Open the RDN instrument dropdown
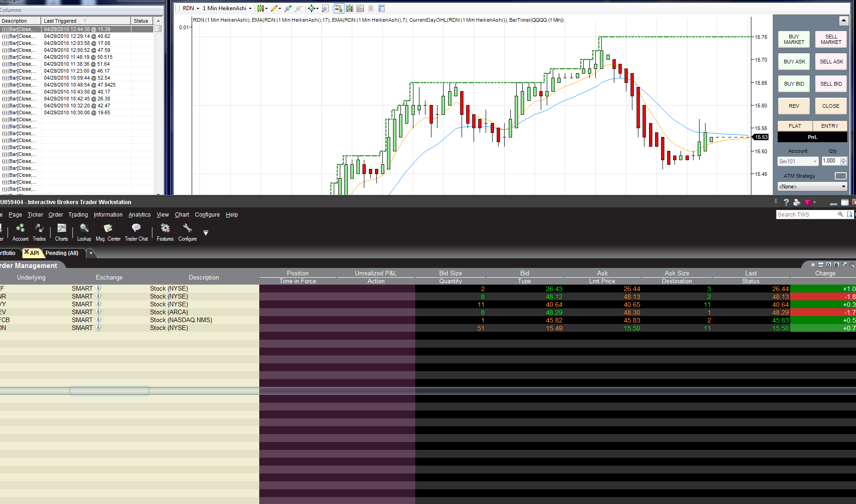The width and height of the screenshot is (856, 504). pos(191,8)
